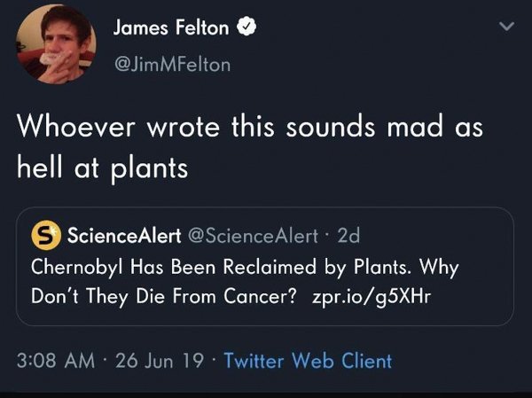Click 'Why Don't They Die From Cancer?' text
This screenshot has height=398, width=532.
(x=245, y=282)
